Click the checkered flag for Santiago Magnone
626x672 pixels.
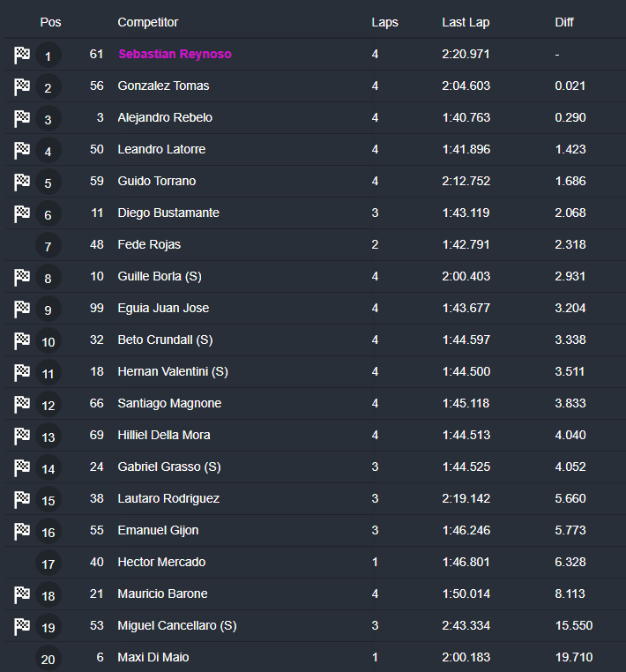coord(22,404)
